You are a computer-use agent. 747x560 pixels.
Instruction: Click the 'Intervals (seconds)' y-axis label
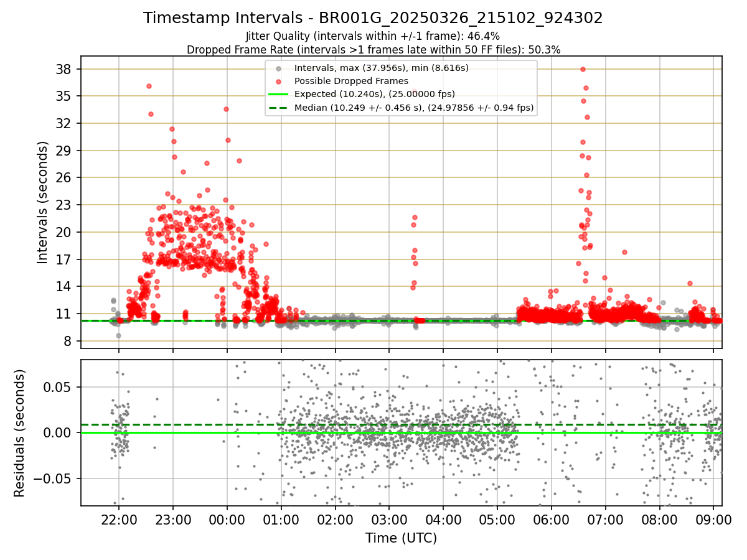42,202
